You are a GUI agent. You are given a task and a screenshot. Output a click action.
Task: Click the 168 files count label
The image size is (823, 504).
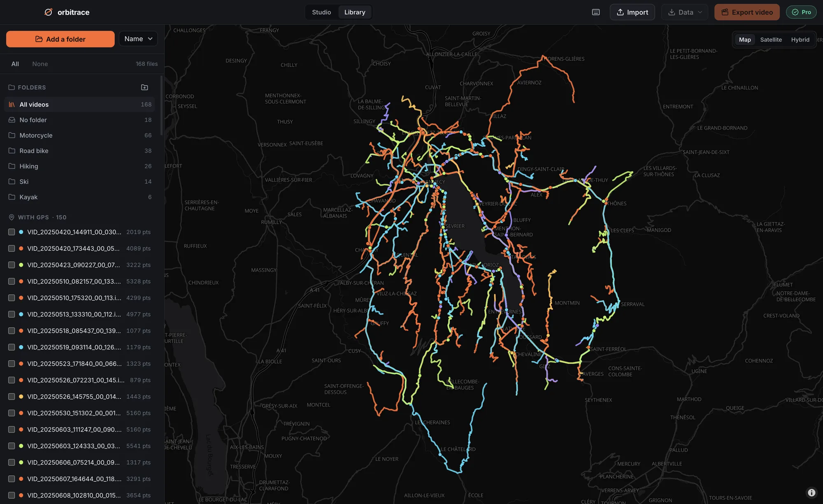tap(146, 64)
